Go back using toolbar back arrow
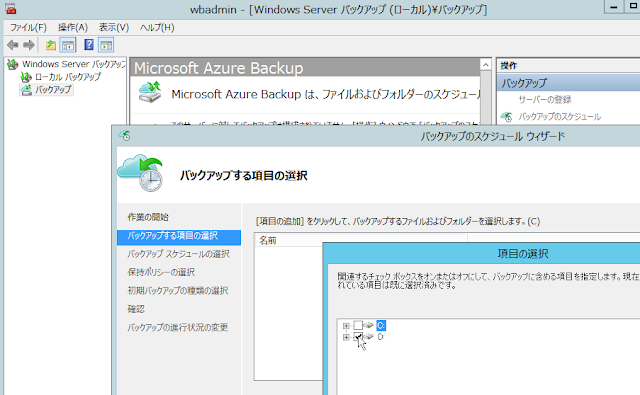The height and width of the screenshot is (395, 640). (13, 45)
